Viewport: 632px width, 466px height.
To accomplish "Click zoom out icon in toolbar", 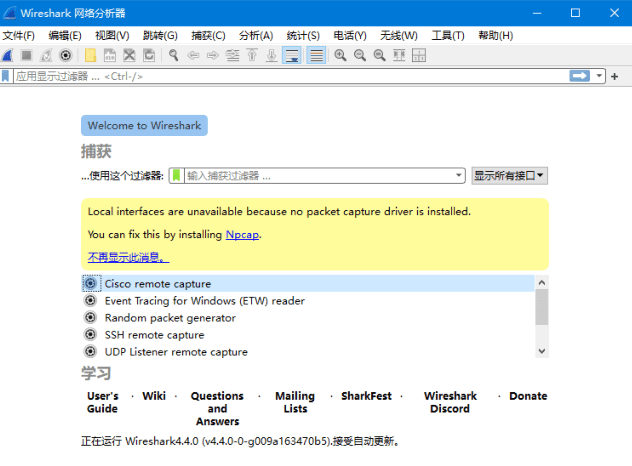I will tap(360, 55).
